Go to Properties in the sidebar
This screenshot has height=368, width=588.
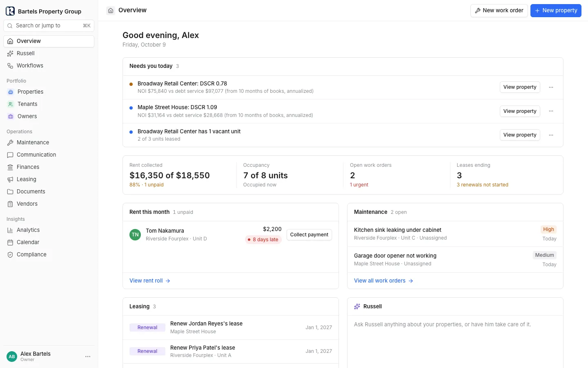click(49, 92)
